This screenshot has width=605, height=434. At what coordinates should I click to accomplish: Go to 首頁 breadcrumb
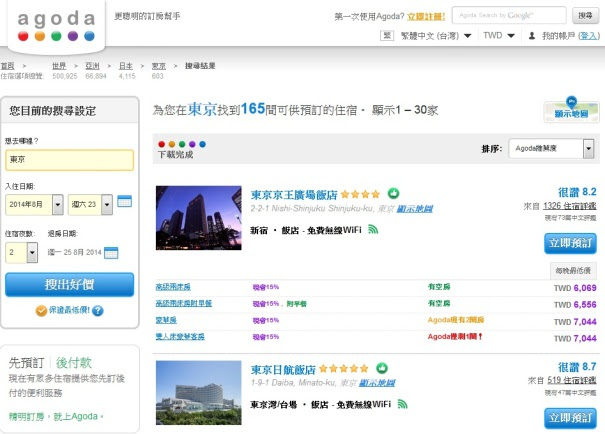tap(7, 66)
